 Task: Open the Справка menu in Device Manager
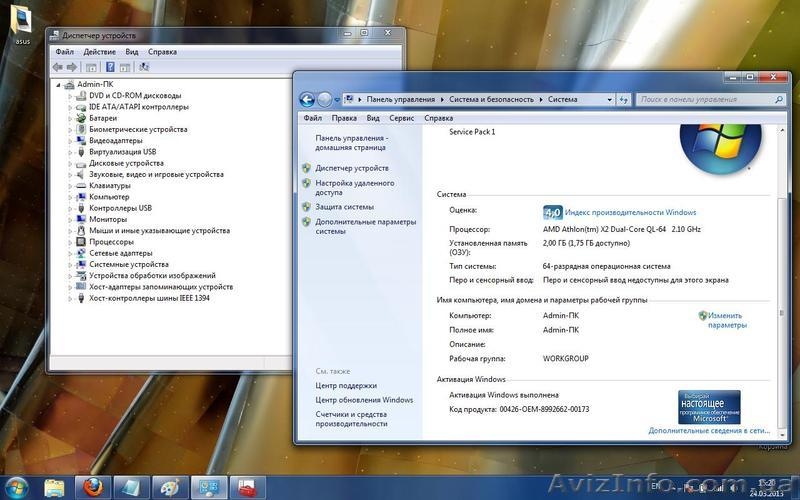(x=162, y=52)
